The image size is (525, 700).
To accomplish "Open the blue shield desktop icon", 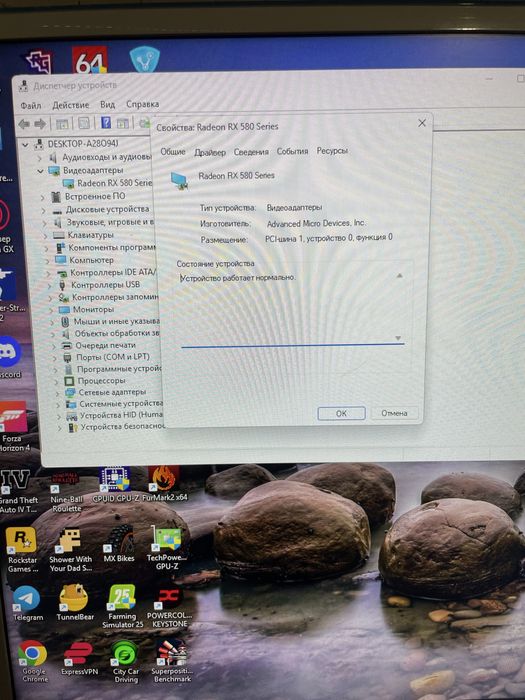I will point(145,59).
